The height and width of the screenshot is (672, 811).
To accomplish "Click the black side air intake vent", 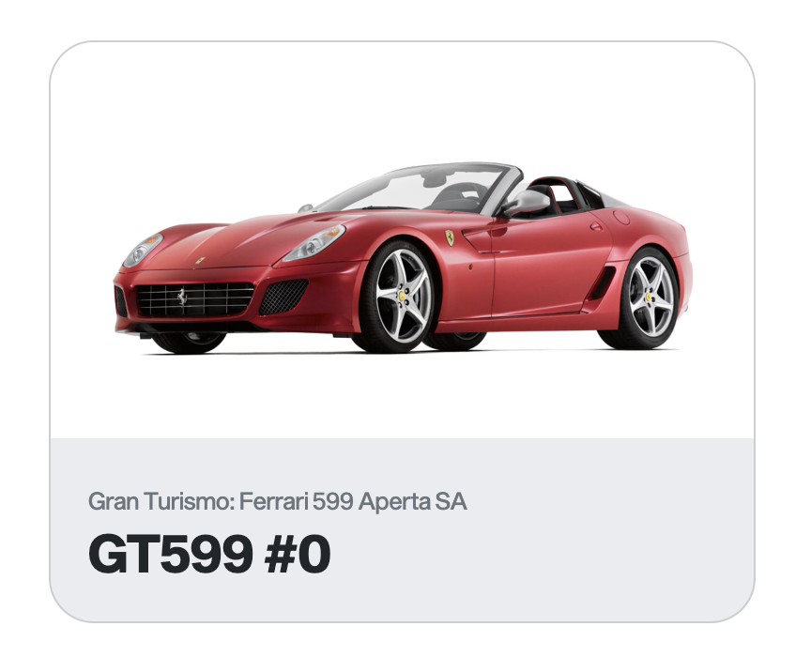I will coord(601,283).
